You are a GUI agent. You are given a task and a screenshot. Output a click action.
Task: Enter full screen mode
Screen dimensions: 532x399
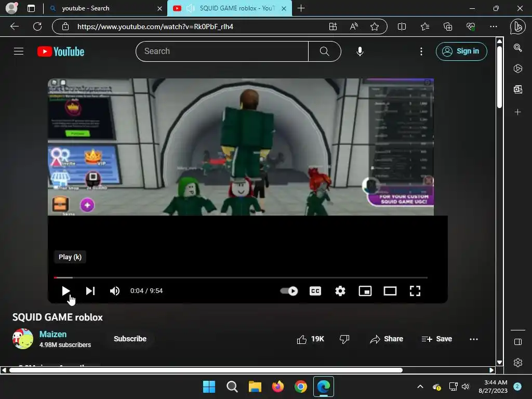(x=415, y=291)
